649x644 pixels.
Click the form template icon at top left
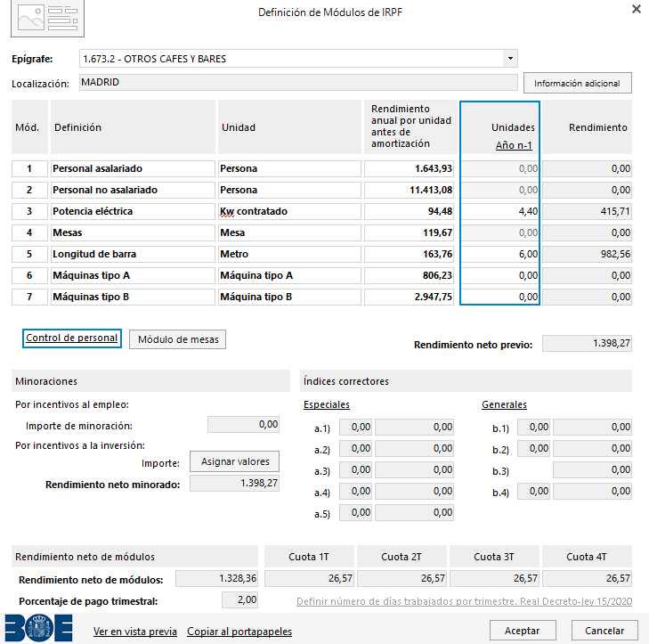[47, 18]
